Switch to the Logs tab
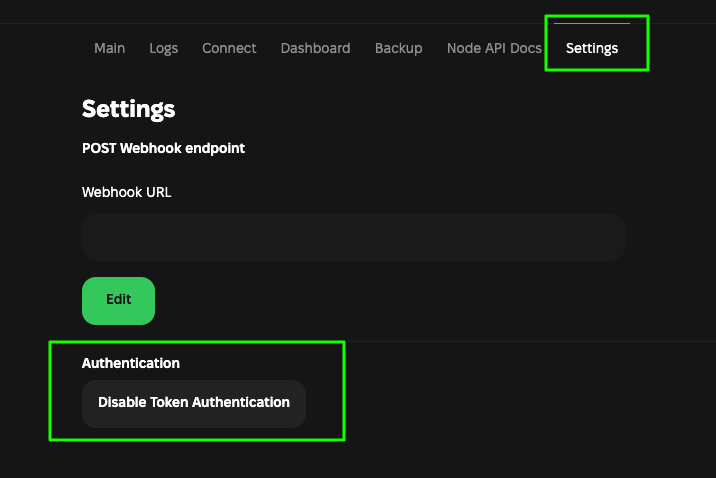The width and height of the screenshot is (716, 478). [163, 48]
